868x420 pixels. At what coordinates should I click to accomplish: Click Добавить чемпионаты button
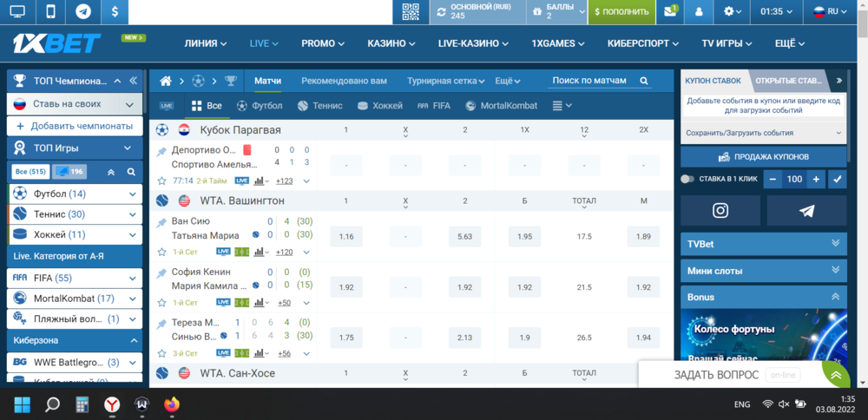click(x=74, y=126)
